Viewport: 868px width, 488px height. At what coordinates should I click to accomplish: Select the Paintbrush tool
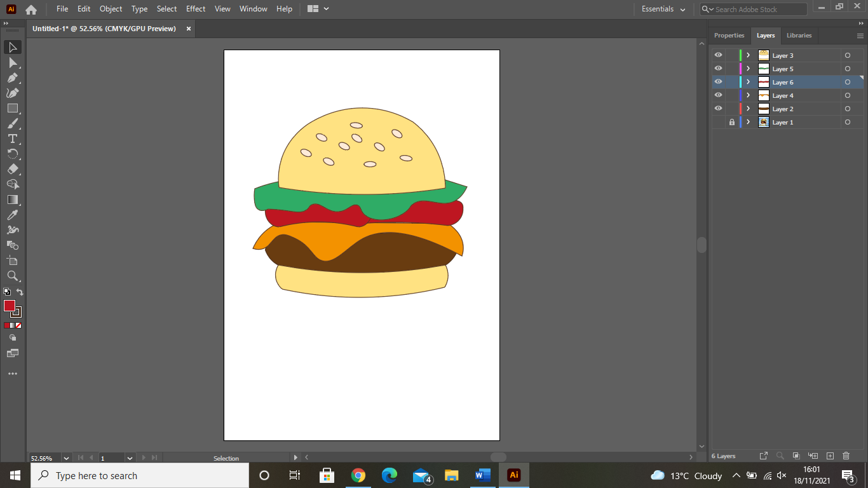point(12,123)
